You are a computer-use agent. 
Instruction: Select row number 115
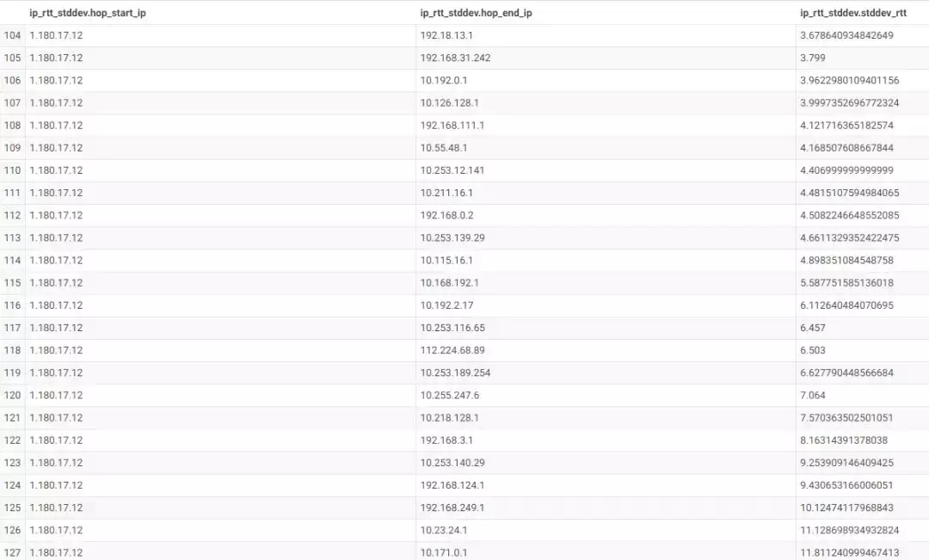coord(12,283)
